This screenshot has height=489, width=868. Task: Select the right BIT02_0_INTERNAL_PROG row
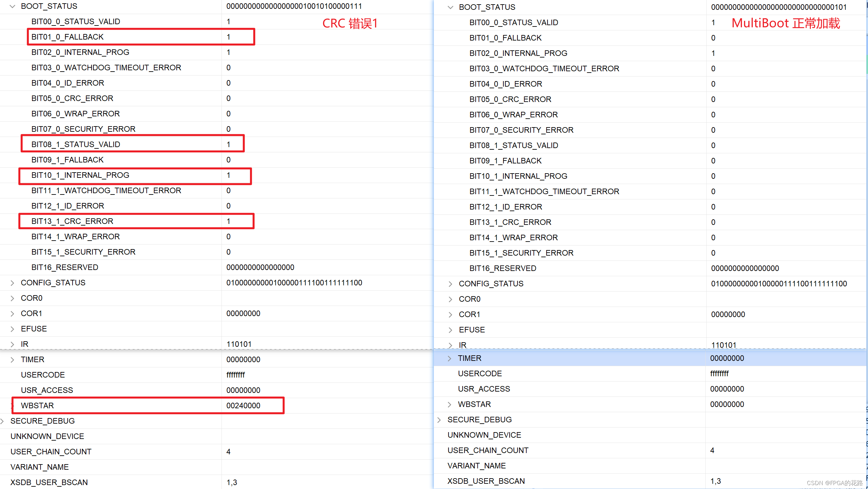[518, 53]
